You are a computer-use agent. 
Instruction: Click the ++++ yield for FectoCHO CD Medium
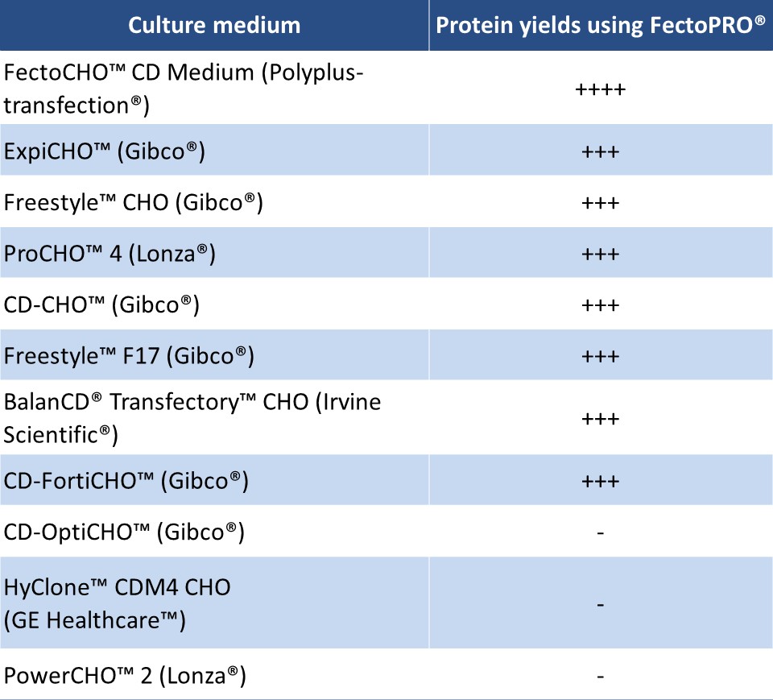click(x=600, y=89)
